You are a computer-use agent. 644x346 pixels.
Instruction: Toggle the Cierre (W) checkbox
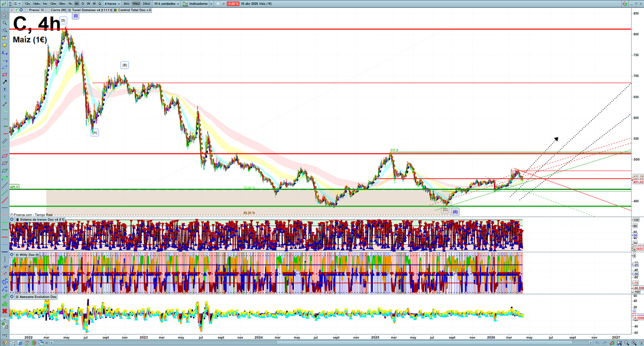coord(48,10)
